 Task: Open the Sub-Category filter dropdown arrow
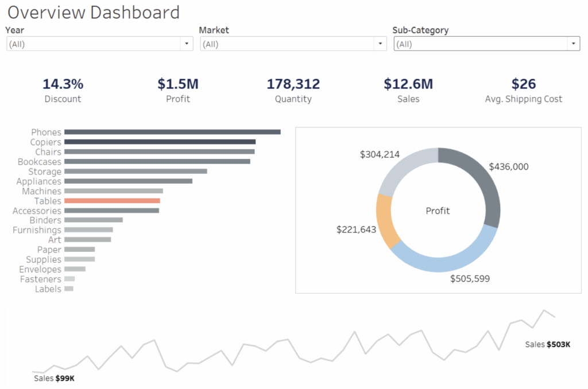pyautogui.click(x=573, y=44)
